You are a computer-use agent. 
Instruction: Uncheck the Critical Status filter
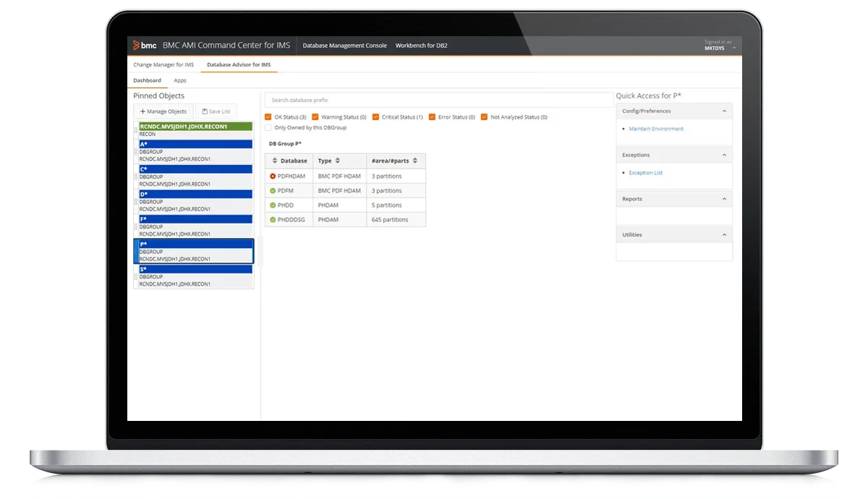[375, 116]
